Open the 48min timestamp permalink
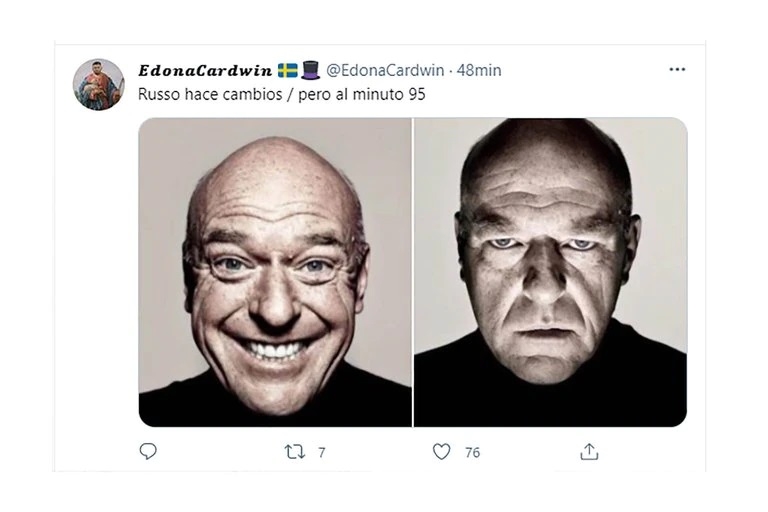 pyautogui.click(x=479, y=70)
